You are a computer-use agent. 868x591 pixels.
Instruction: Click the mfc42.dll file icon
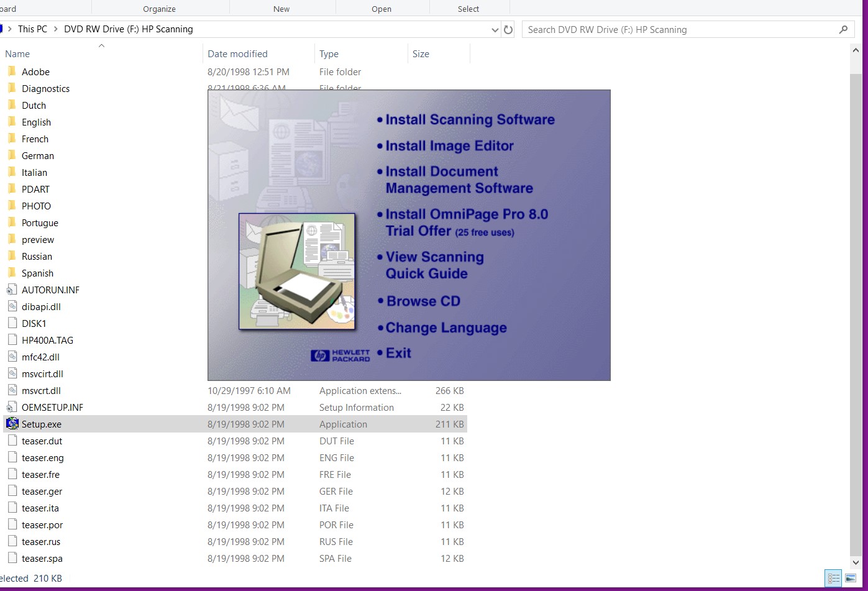click(x=12, y=357)
